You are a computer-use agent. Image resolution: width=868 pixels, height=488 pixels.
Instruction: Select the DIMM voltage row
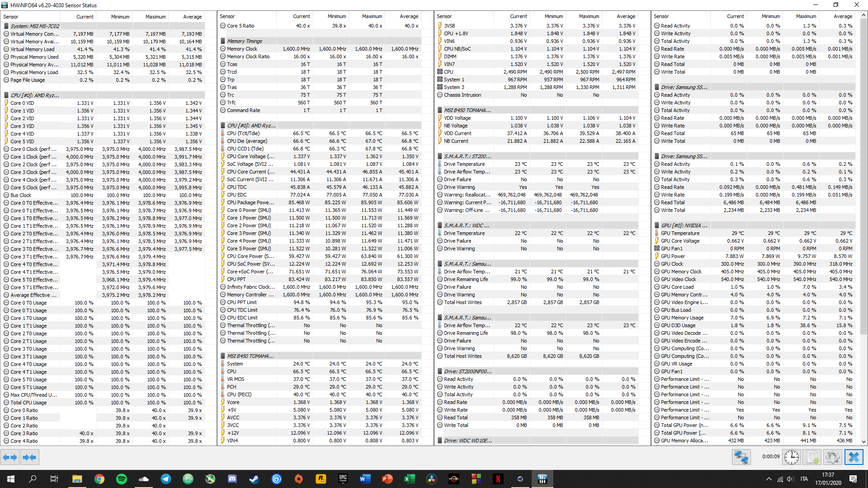[x=538, y=56]
